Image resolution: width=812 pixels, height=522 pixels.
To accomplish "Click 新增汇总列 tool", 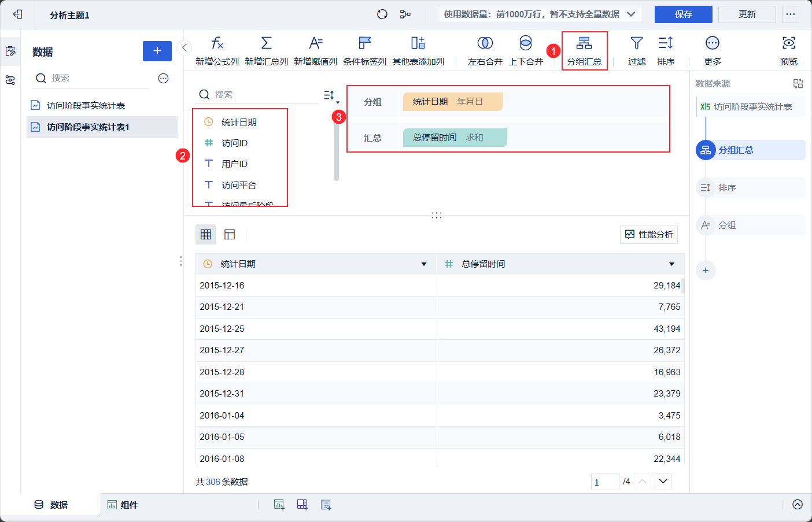I will [x=266, y=51].
